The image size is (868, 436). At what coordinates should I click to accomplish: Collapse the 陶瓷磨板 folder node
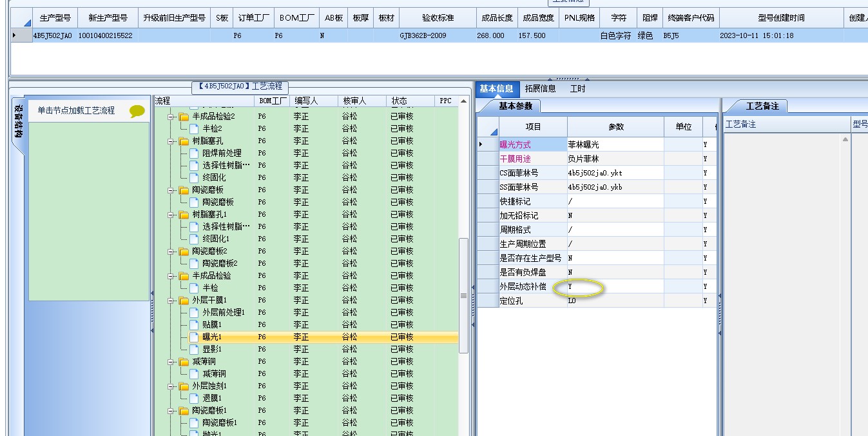tap(171, 190)
